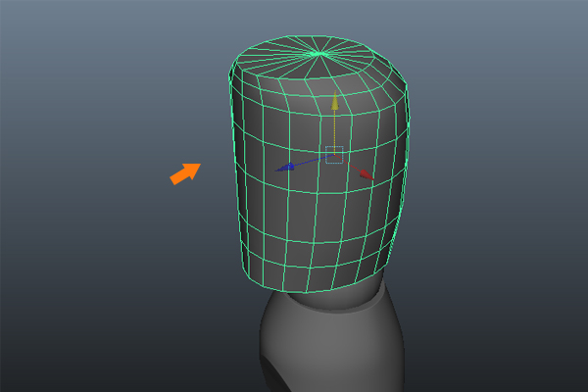This screenshot has height=392, width=588.
Task: Click the yellow Y-axis move arrow
Action: pyautogui.click(x=335, y=101)
